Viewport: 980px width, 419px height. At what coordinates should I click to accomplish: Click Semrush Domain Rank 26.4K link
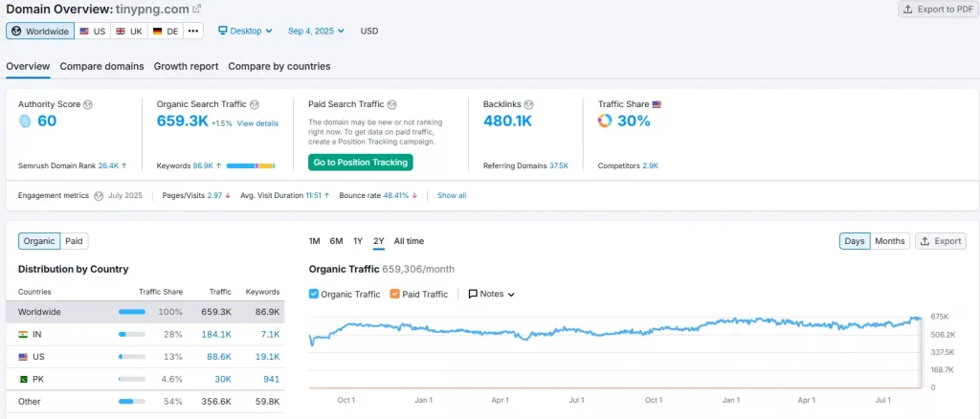pyautogui.click(x=108, y=166)
